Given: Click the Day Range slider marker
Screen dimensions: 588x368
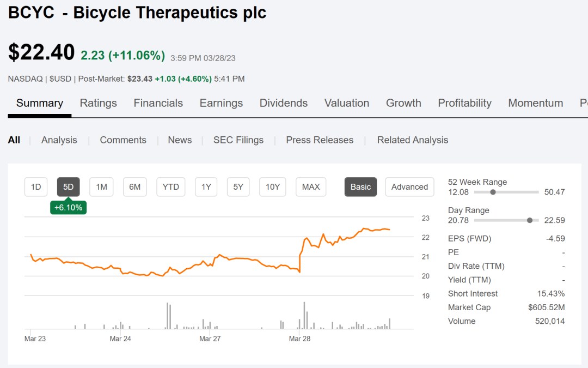Looking at the screenshot, I should [530, 220].
